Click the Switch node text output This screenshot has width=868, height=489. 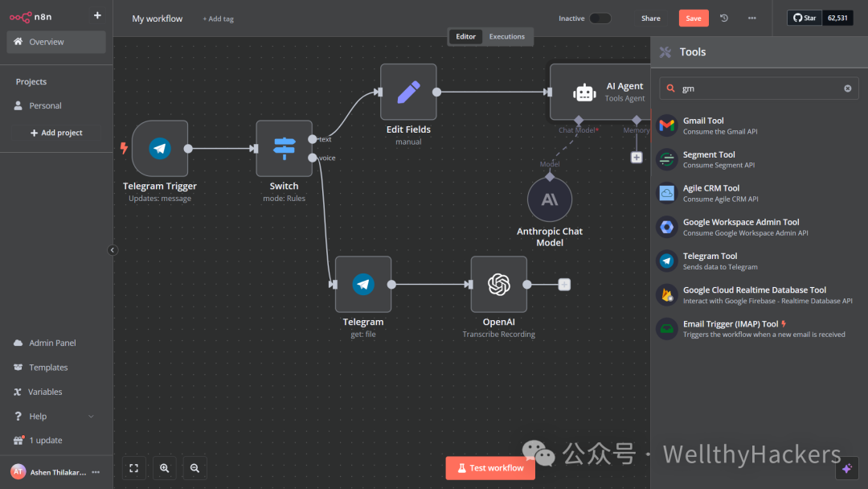313,139
